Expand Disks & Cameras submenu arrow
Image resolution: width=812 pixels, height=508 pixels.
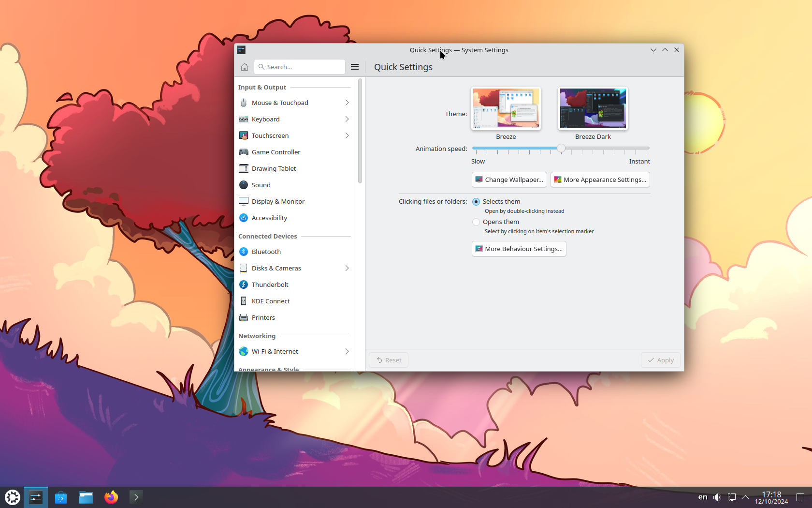click(347, 268)
